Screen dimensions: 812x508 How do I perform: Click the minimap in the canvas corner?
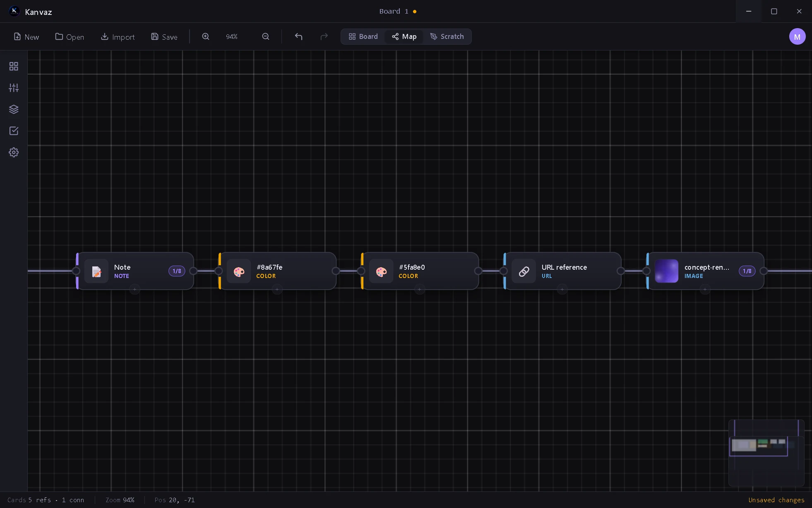766,453
